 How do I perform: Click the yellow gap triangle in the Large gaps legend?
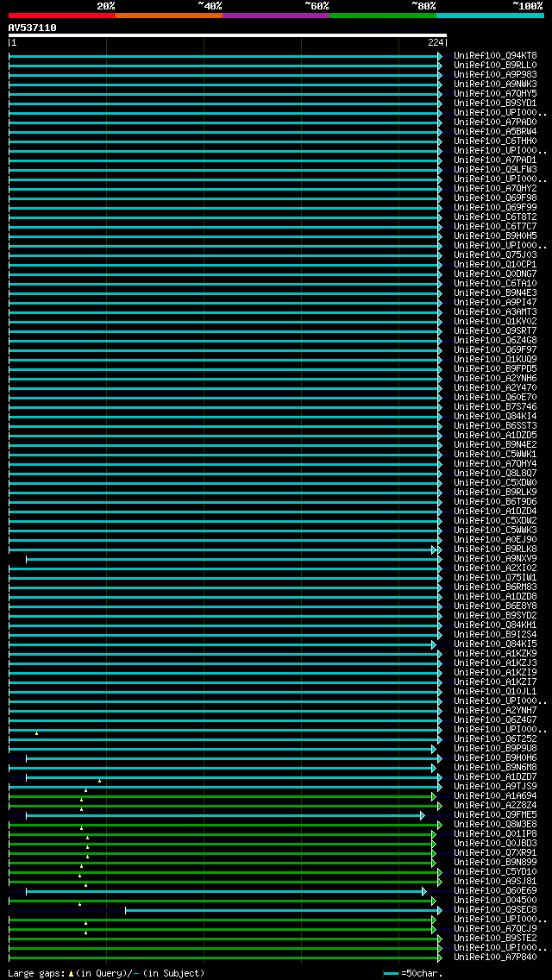coord(71,974)
